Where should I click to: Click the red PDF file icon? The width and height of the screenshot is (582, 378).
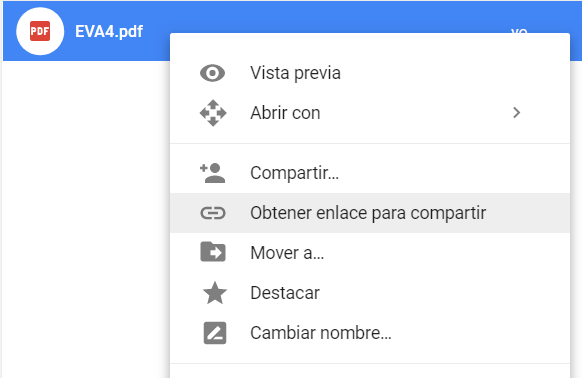coord(40,31)
